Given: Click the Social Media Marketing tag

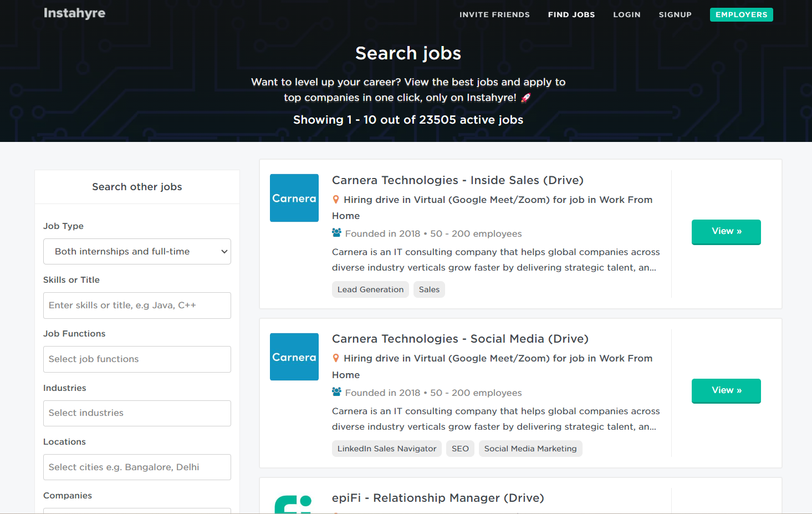Looking at the screenshot, I should click(530, 448).
